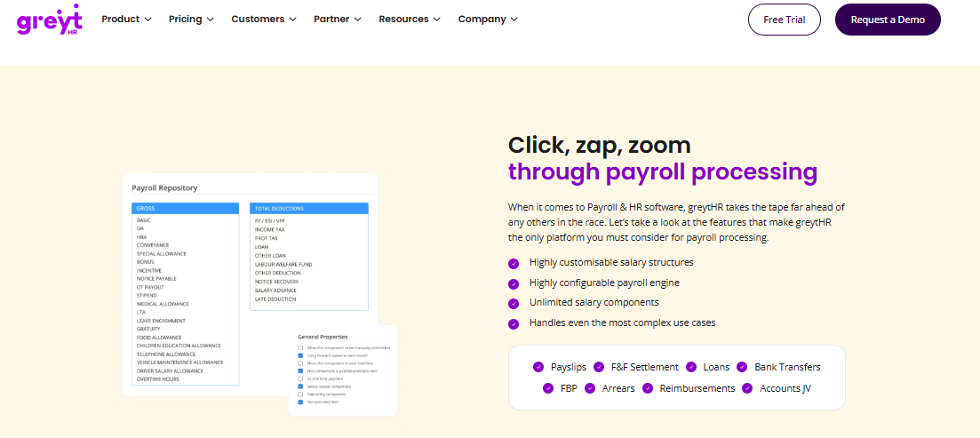Expand the Pricing menu chevron
980x438 pixels.
210,20
